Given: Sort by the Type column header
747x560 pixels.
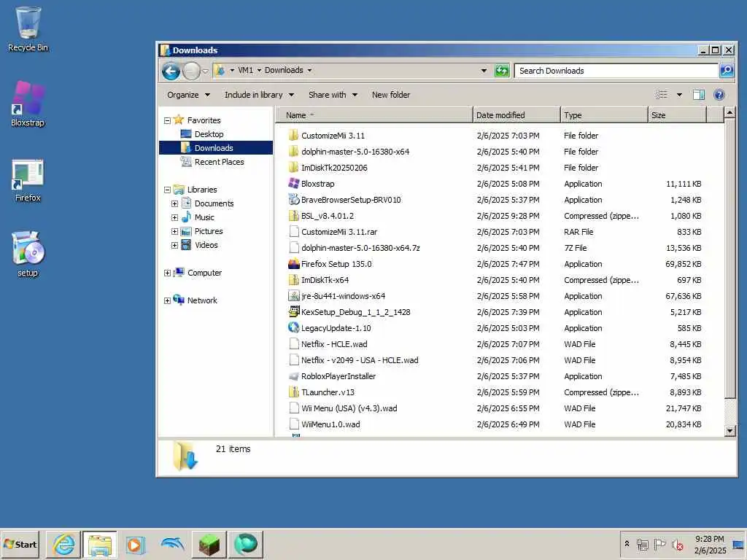Looking at the screenshot, I should (x=604, y=115).
